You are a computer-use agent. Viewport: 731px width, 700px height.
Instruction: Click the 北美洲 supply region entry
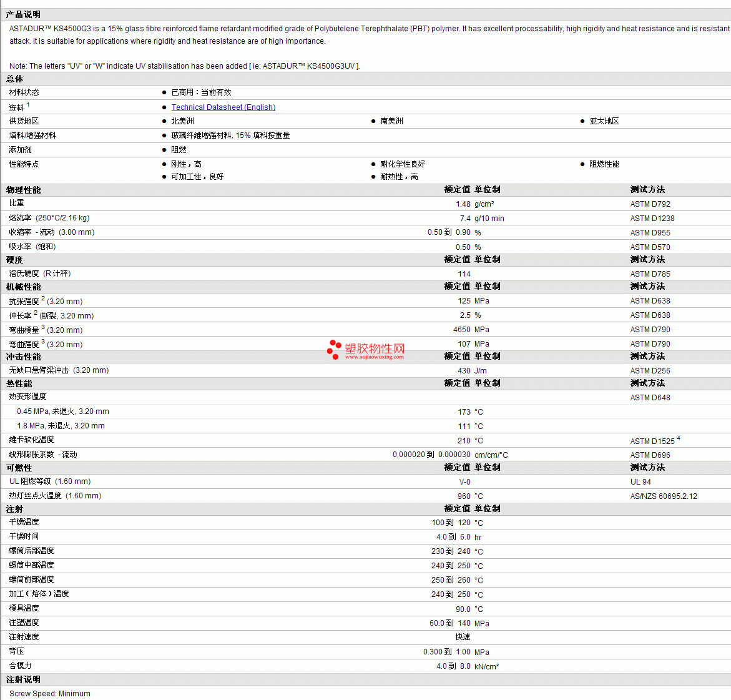point(183,121)
